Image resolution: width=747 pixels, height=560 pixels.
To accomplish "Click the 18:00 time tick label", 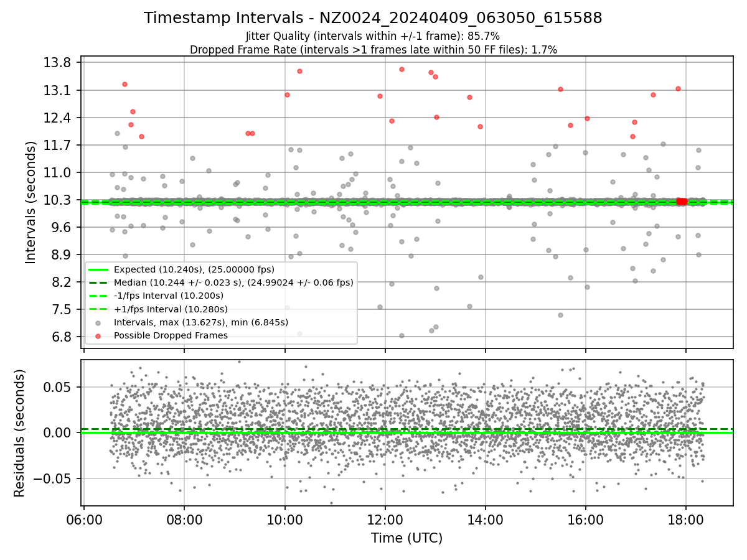I will point(685,519).
